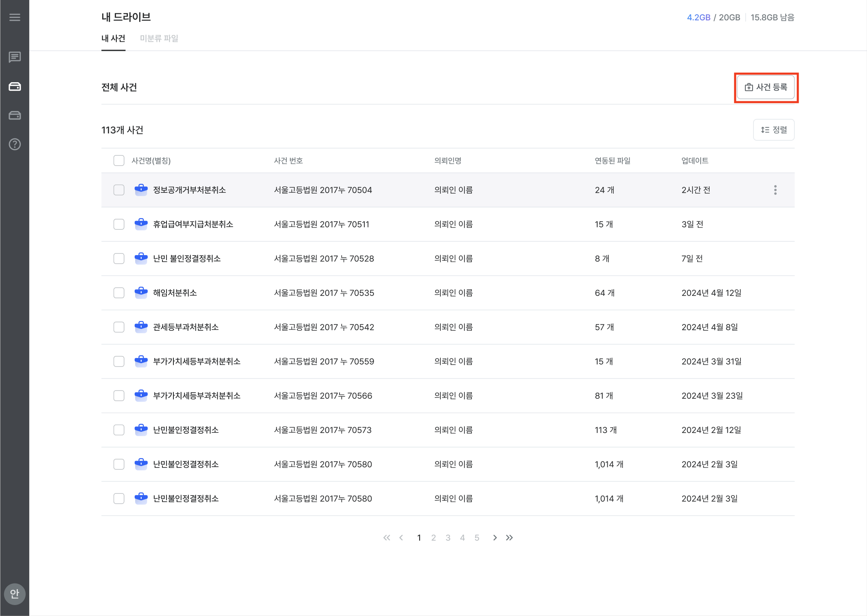Select checkbox next to 관세등부과처분취소
The width and height of the screenshot is (867, 616).
[119, 327]
